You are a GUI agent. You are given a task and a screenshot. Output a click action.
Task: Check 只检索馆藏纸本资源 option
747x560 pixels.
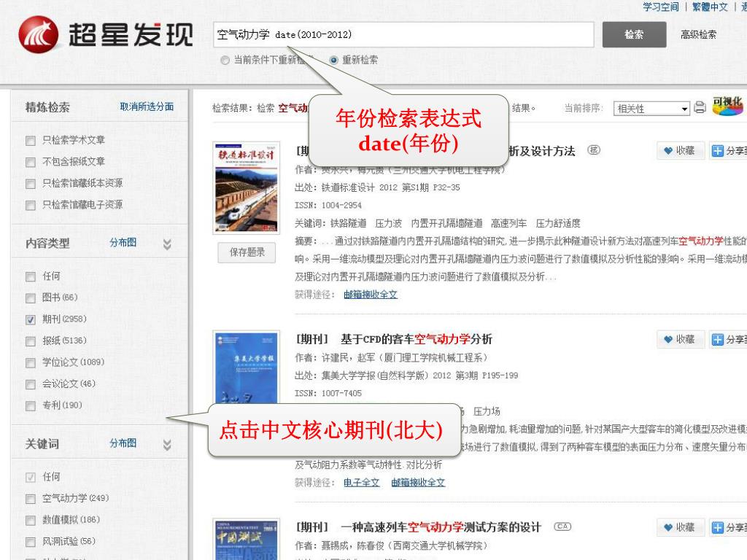31,184
